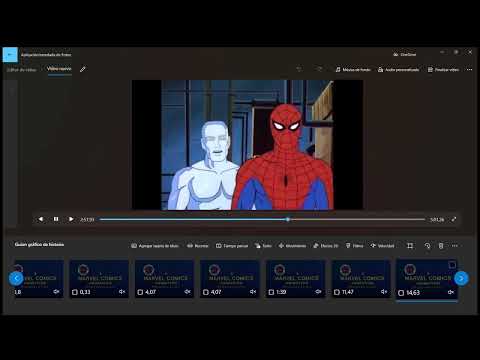Open the OneDrive status menu
This screenshot has height=360, width=480.
point(404,54)
